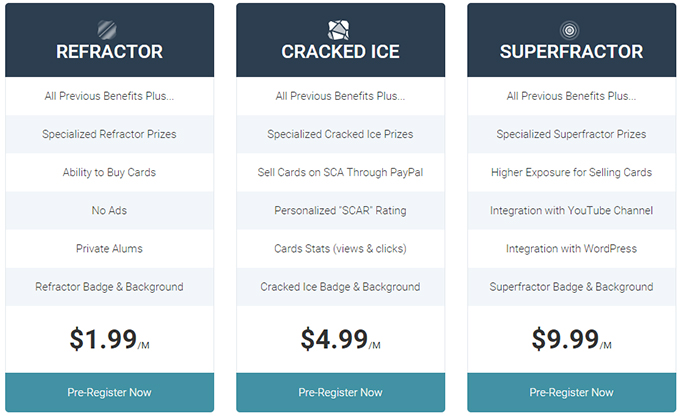Viewport: 680px width, 416px height.
Task: Click Integration with WordPress row
Action: [x=572, y=249]
